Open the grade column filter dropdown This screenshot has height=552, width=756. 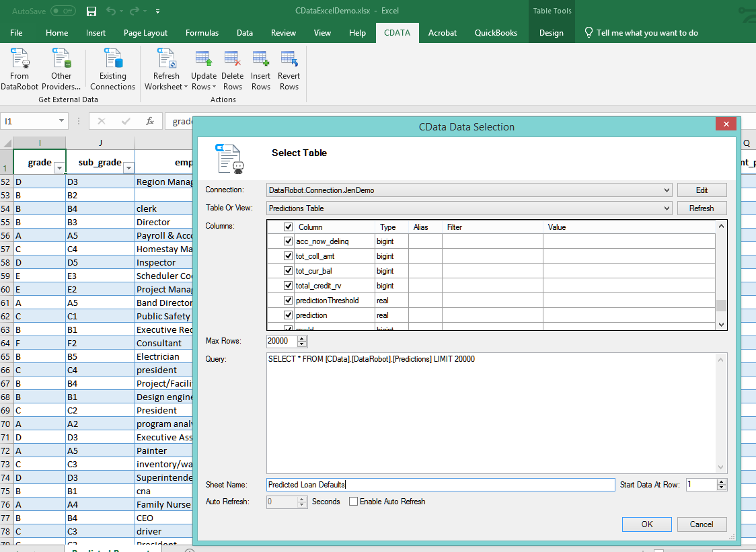[59, 167]
